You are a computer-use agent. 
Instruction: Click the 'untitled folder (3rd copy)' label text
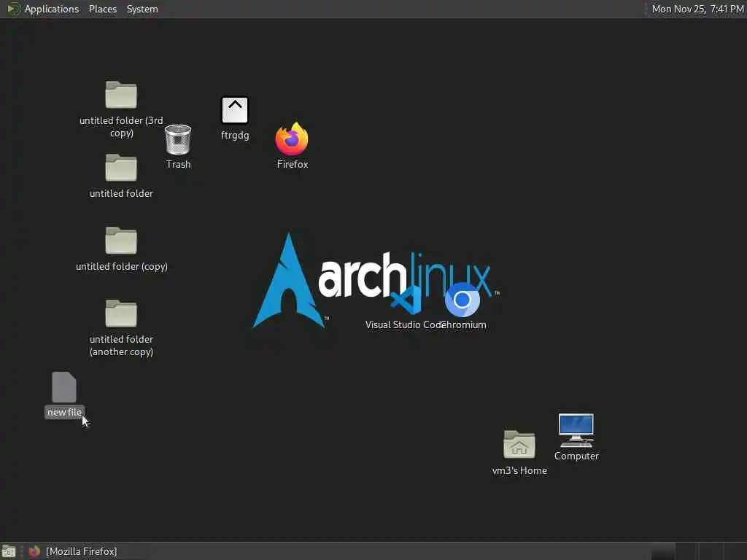pyautogui.click(x=122, y=127)
